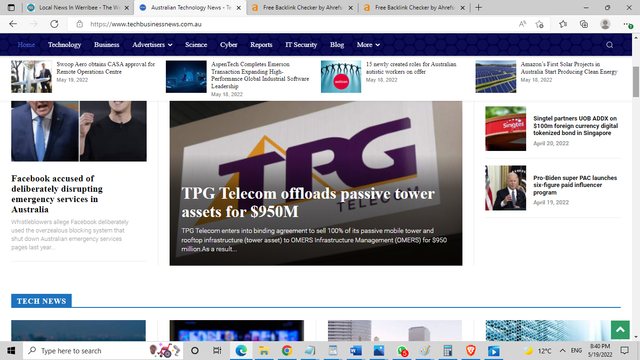Open tab actions menu icon
This screenshot has width=640, height=360.
pyautogui.click(x=11, y=7)
